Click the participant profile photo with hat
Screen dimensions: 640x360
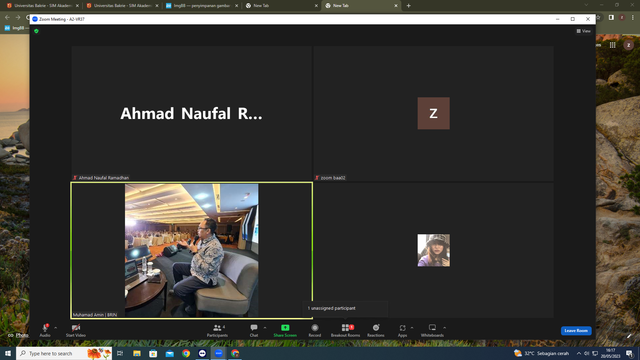click(x=433, y=250)
